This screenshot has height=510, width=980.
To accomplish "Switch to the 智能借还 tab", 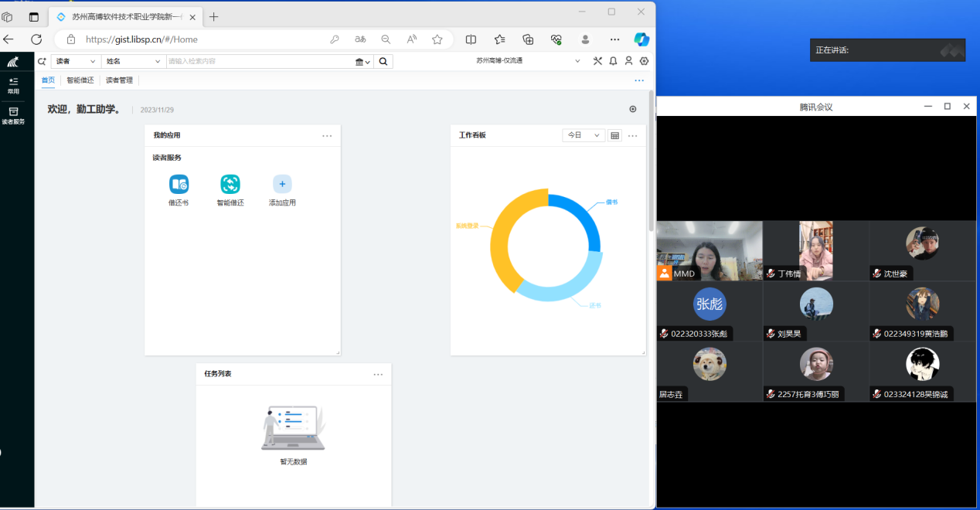I will [80, 80].
